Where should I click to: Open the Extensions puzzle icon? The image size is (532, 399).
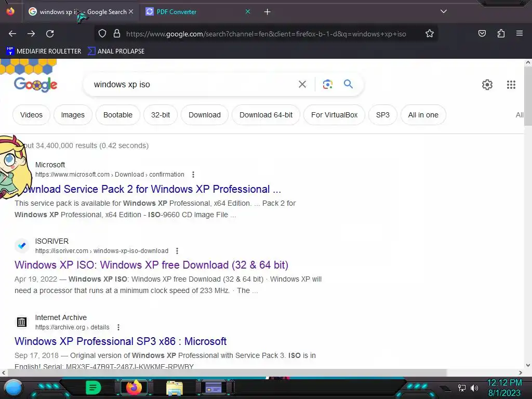[x=501, y=33]
